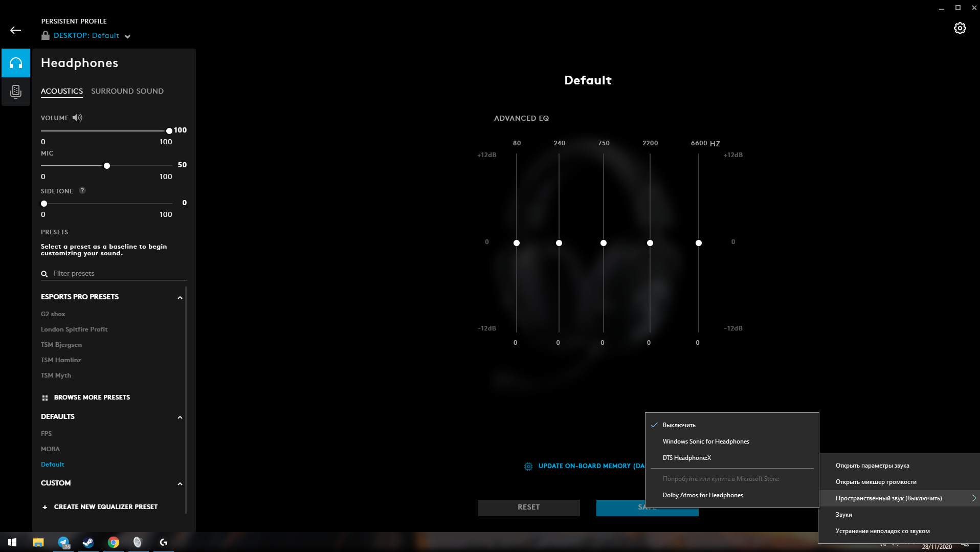Open Steam from the taskbar

click(88, 542)
